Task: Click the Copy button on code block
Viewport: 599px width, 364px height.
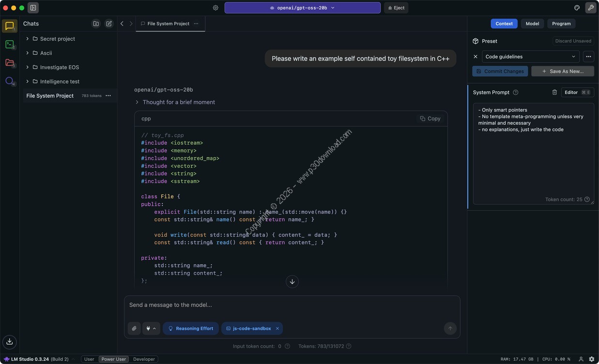Action: tap(430, 119)
